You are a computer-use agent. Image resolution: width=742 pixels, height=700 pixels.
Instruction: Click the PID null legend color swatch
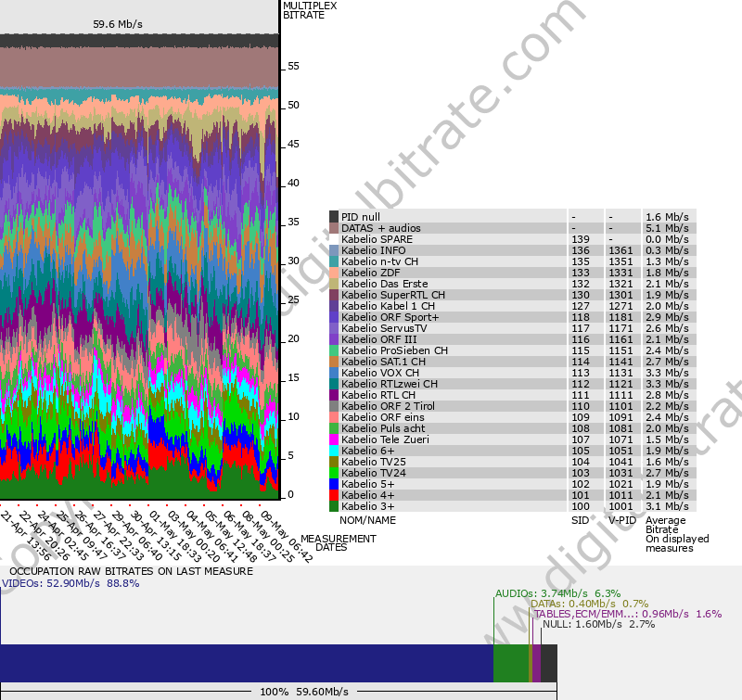click(334, 217)
